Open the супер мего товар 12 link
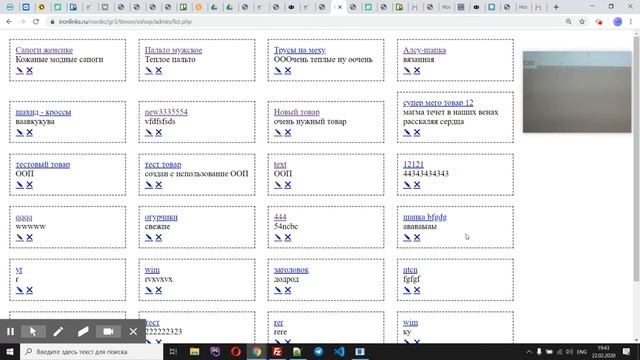Viewport: 640px width, 360px height. coord(438,103)
